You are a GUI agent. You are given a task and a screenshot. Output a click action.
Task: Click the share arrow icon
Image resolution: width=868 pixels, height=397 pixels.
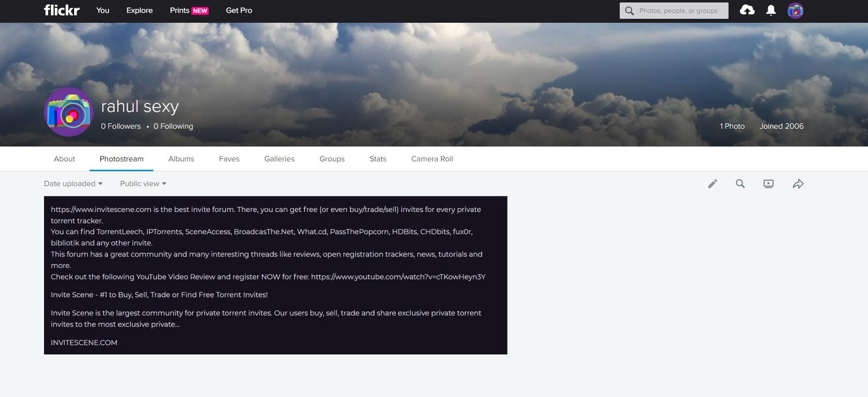coord(798,184)
